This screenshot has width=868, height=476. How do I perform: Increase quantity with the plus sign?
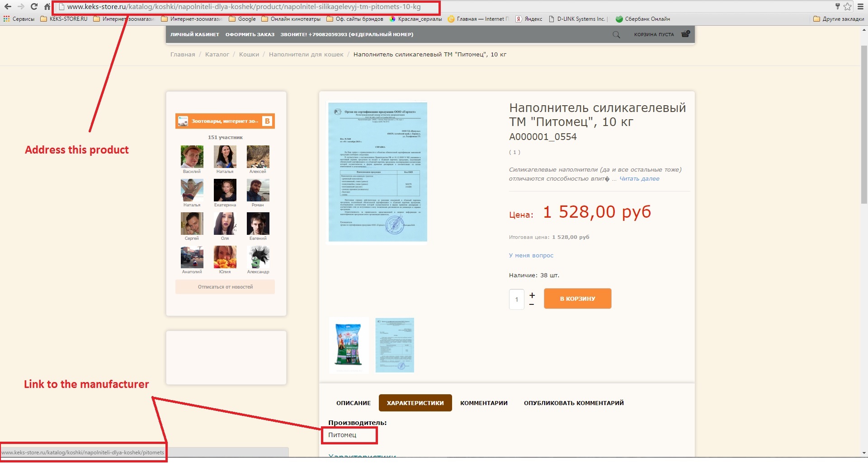[532, 295]
